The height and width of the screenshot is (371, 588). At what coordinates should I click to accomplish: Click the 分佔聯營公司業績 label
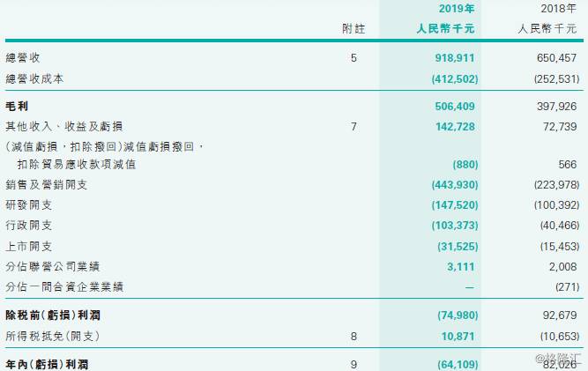52,266
